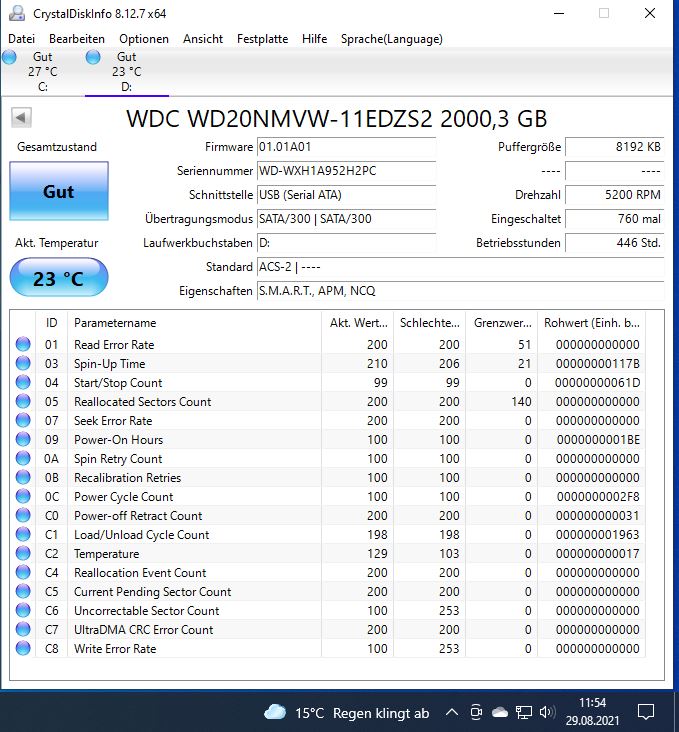The width and height of the screenshot is (679, 732).
Task: Click the serial number field WD-WXH1A952H2PC
Action: coord(347,171)
